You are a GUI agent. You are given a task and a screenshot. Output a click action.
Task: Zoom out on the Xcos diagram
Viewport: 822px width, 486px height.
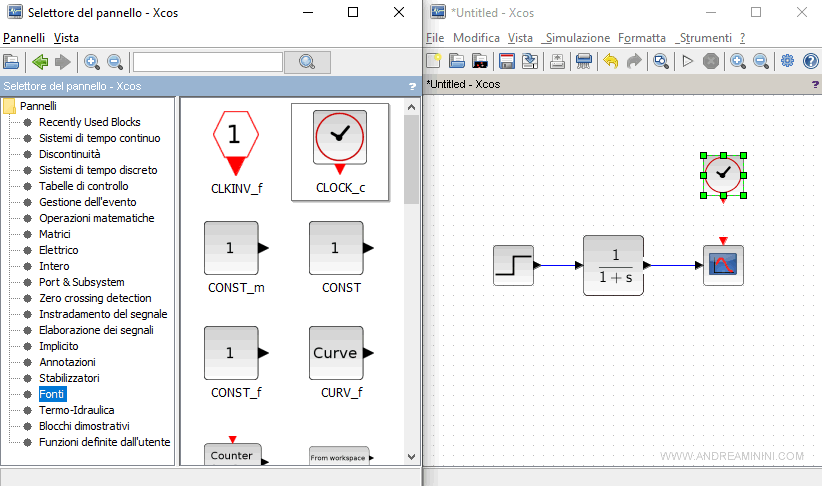(761, 61)
